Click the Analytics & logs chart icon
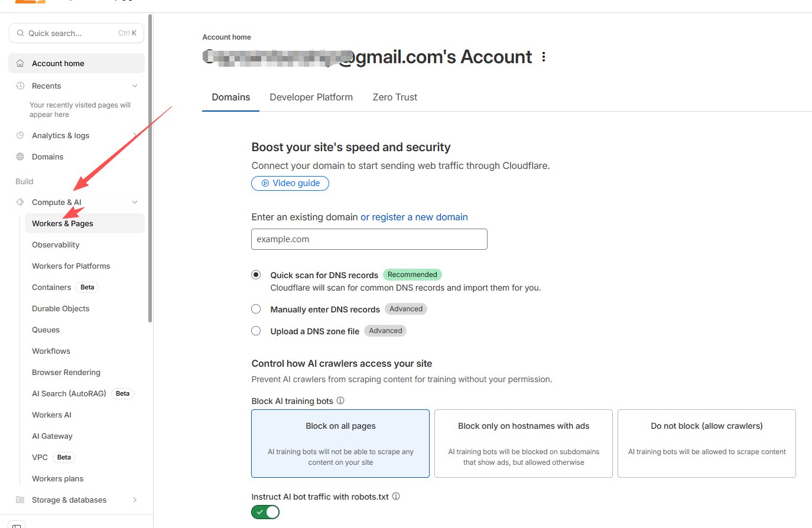The width and height of the screenshot is (812, 528). 20,135
